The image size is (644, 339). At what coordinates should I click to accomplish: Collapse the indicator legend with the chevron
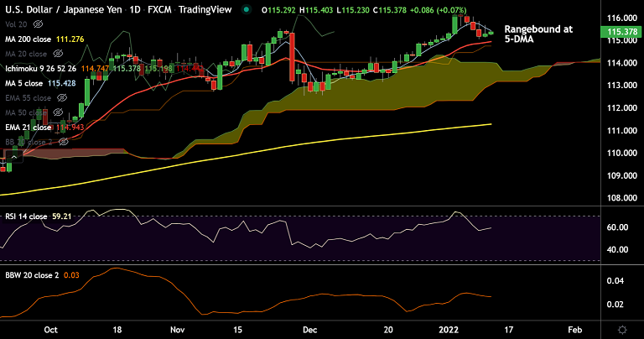point(14,157)
